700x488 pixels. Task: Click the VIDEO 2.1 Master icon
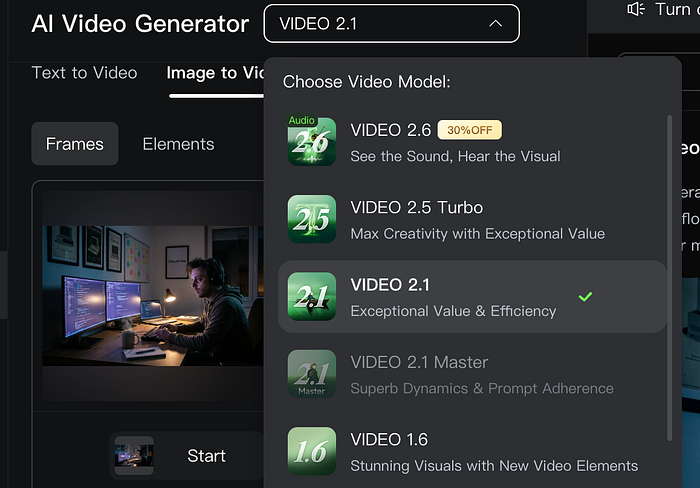312,373
